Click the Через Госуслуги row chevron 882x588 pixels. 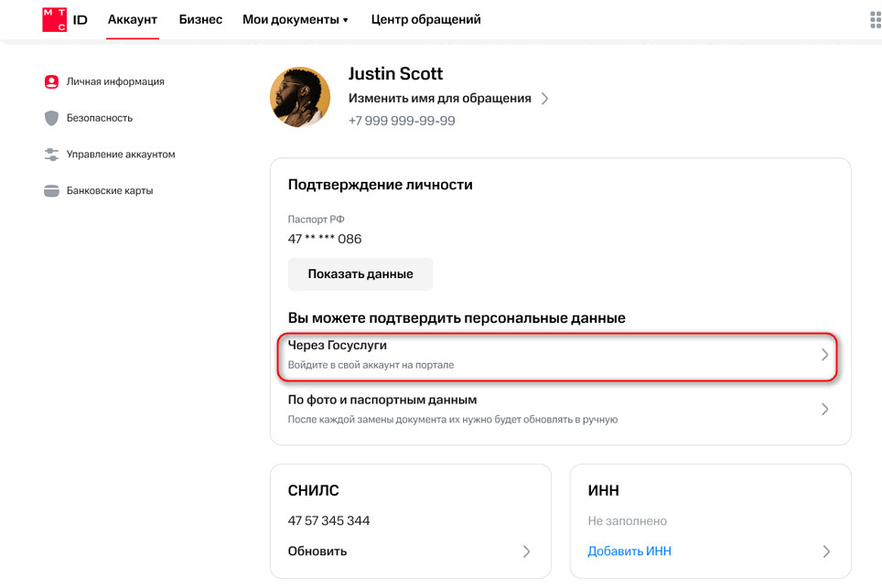pos(824,355)
